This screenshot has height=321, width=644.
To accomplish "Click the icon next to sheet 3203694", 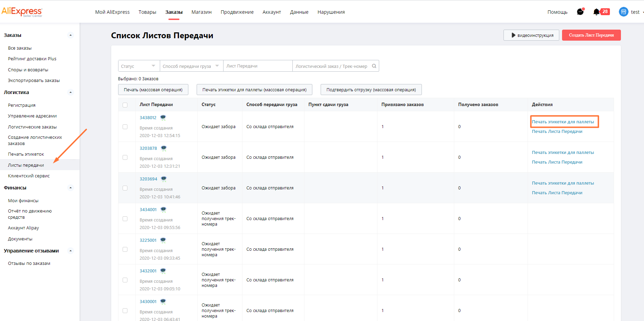I will [164, 179].
